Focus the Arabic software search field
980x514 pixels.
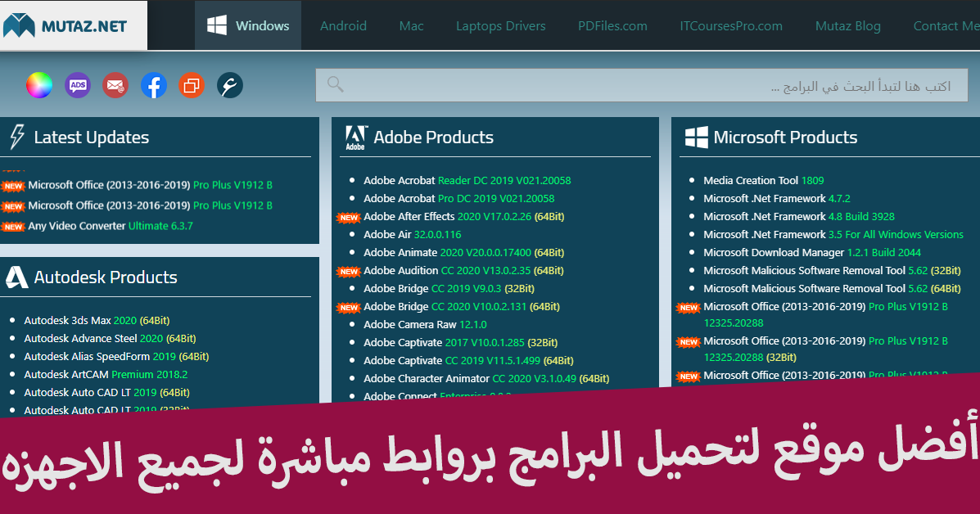point(642,86)
